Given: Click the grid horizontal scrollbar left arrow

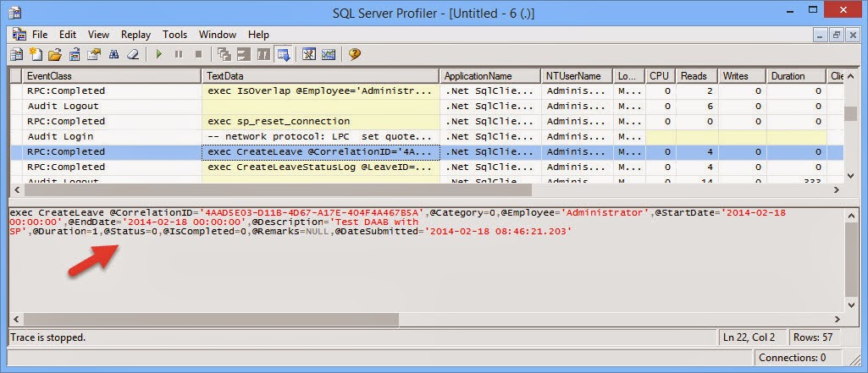Looking at the screenshot, I should tap(17, 190).
